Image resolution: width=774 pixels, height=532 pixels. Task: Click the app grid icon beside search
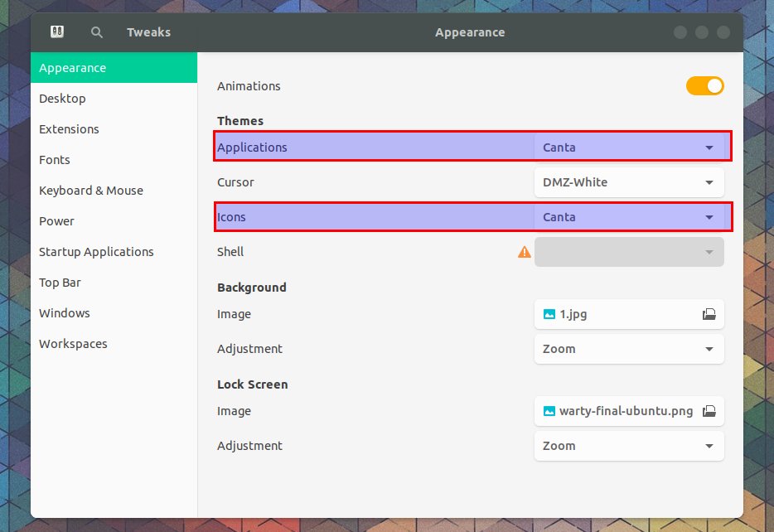(56, 31)
